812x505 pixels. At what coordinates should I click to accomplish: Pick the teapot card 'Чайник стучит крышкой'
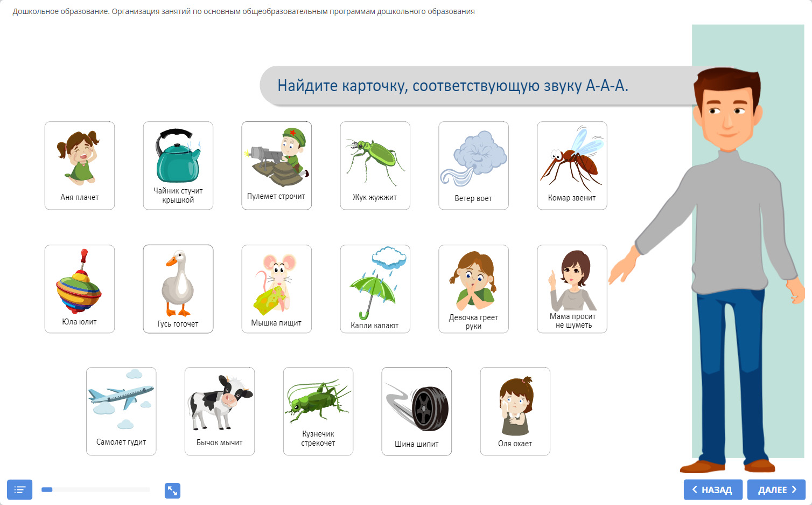[x=178, y=165]
